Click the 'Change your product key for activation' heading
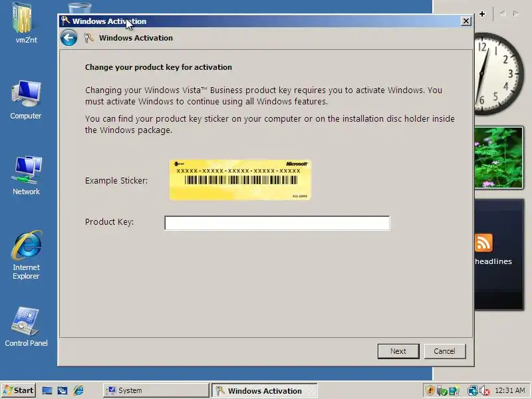The height and width of the screenshot is (399, 532). (158, 67)
